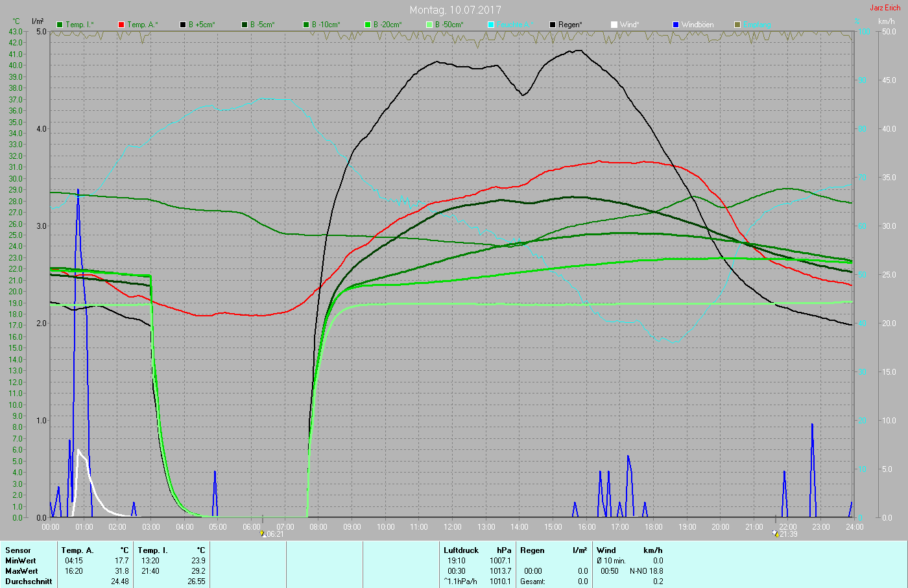Click the black B +5cm legend square
The width and height of the screenshot is (908, 588).
183,25
